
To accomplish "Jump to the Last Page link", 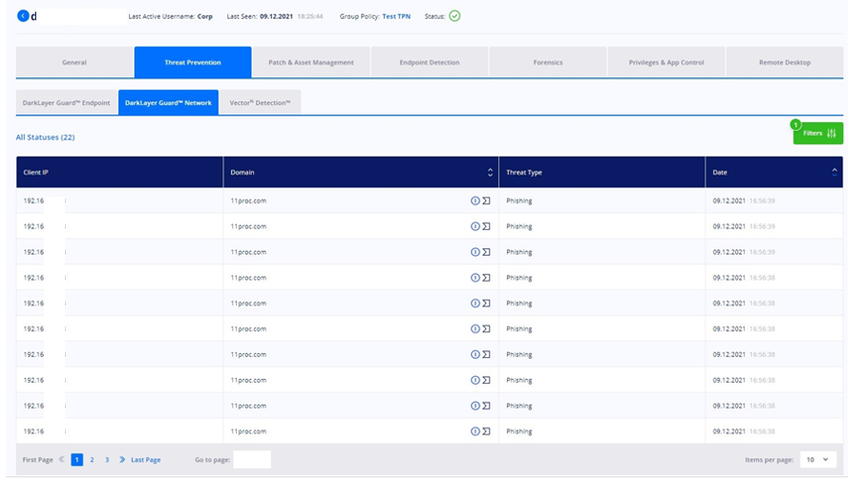I will point(146,460).
